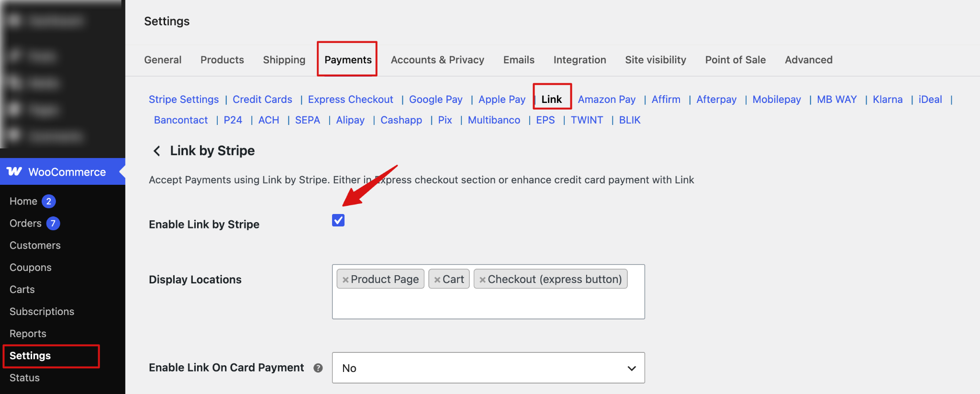Open Subscriptions in the sidebar
The image size is (980, 394).
click(x=42, y=311)
